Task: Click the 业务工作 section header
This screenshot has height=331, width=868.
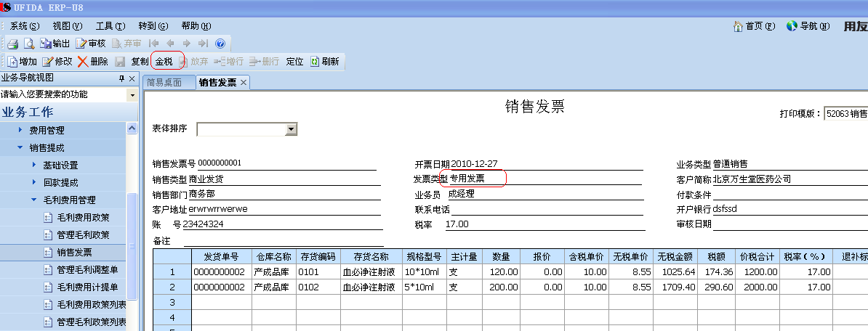Action: tap(28, 113)
